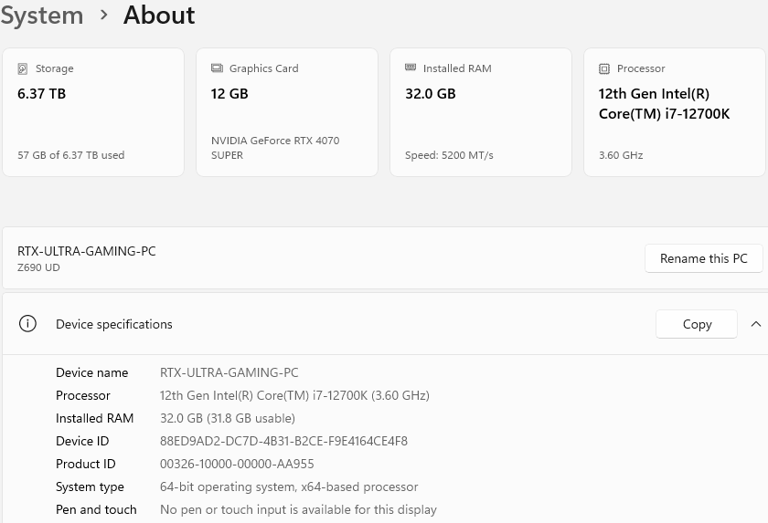
Task: Click the About page title
Action: (x=159, y=15)
